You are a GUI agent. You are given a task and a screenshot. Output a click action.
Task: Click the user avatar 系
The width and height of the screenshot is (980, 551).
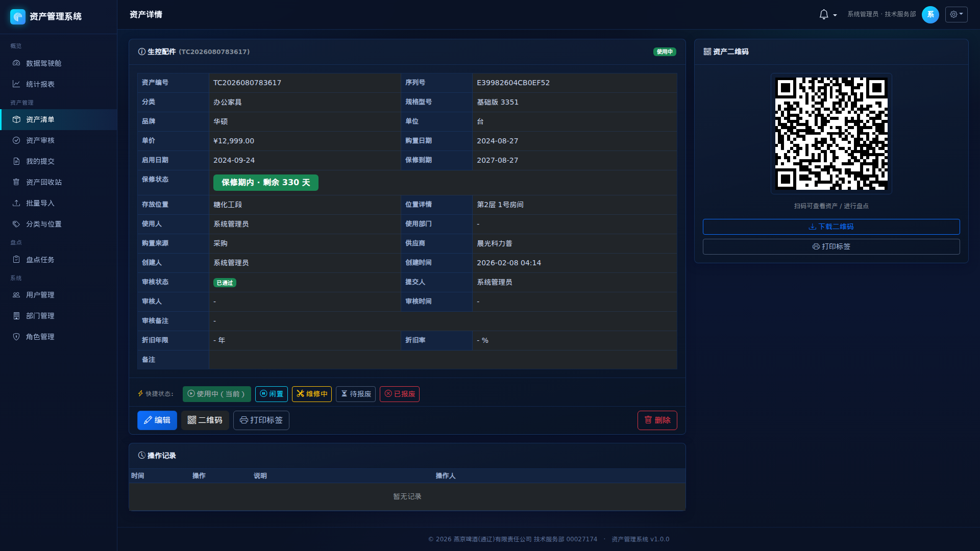pos(930,15)
